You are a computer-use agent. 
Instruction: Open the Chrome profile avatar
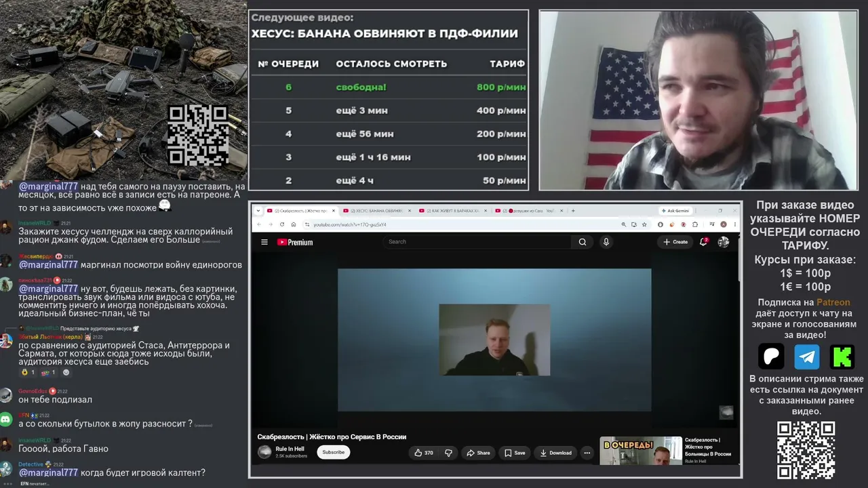tap(724, 224)
